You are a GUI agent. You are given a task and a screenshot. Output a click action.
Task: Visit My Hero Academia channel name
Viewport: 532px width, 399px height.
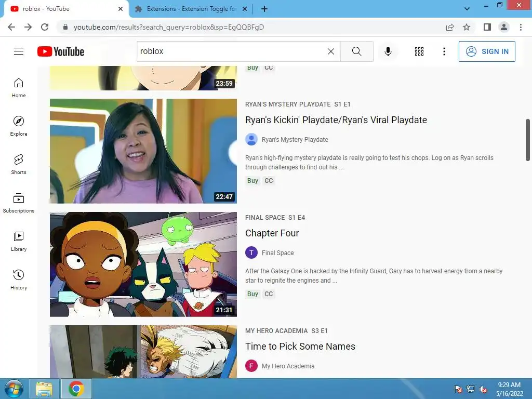coord(288,366)
